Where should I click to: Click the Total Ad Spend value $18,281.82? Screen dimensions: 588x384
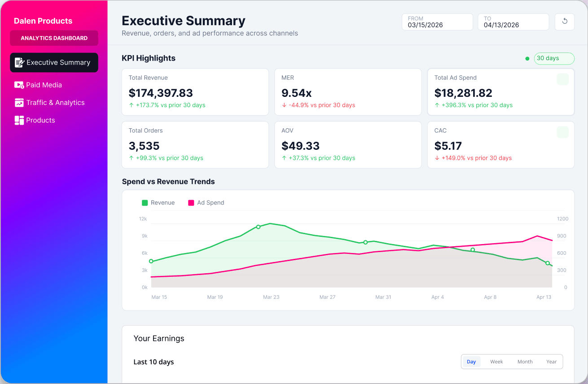(x=463, y=93)
